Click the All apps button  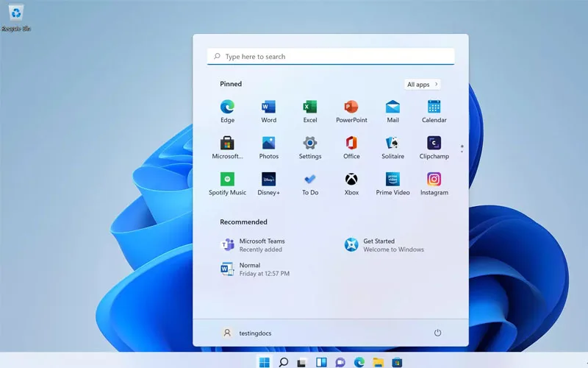(x=422, y=84)
